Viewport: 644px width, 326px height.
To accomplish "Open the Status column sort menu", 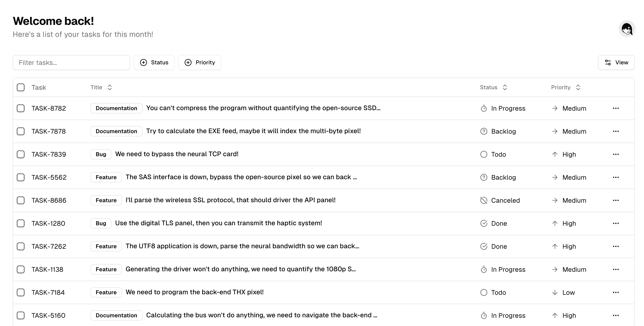I will click(x=493, y=87).
